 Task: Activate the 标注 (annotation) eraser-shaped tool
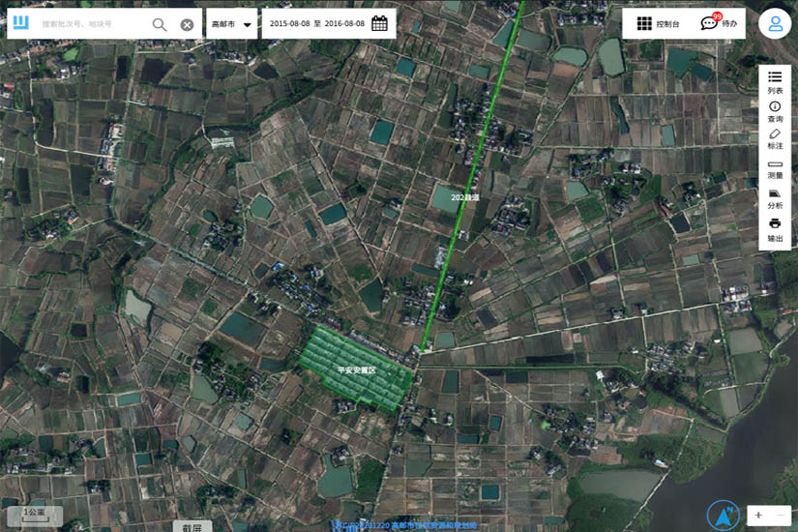click(x=775, y=137)
